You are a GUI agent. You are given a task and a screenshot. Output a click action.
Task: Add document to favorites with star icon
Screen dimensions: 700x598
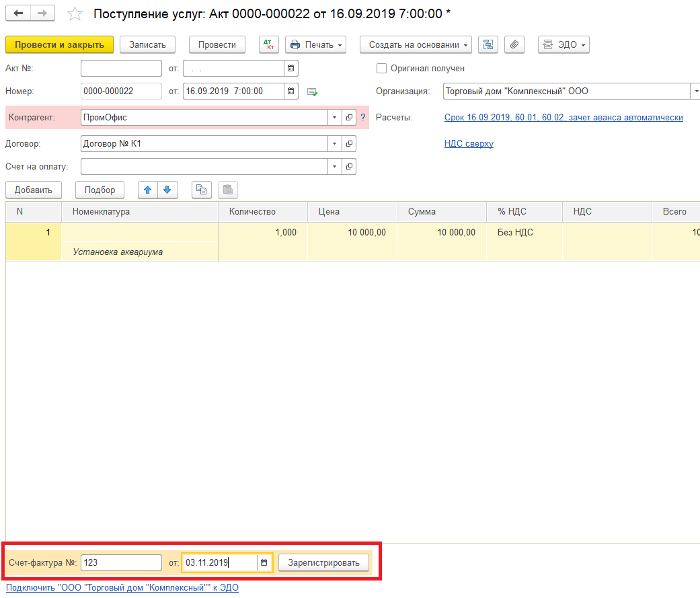75,14
